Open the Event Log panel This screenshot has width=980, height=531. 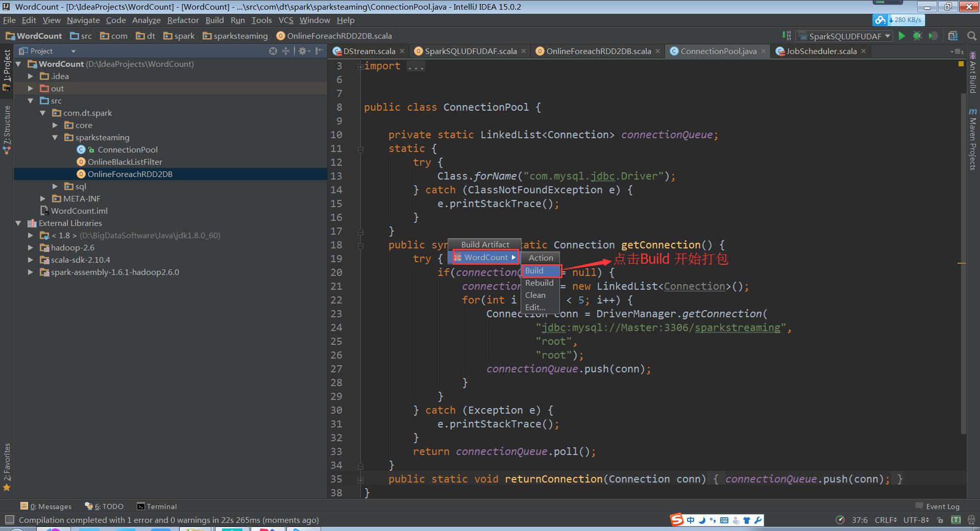(x=938, y=507)
